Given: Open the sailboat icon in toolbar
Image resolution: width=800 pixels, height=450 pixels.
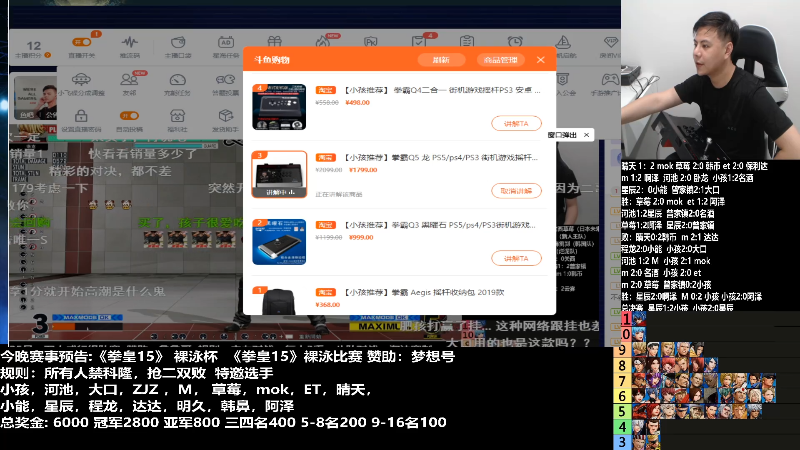Looking at the screenshot, I should [x=563, y=42].
